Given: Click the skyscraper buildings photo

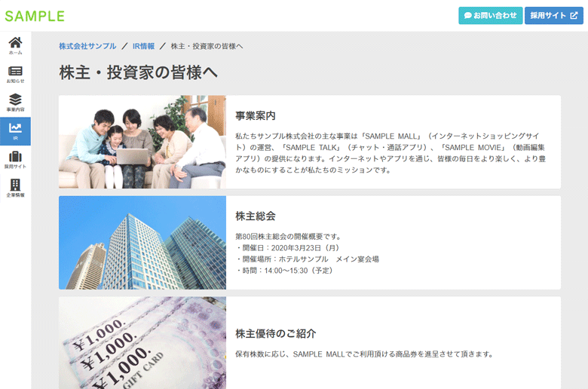Looking at the screenshot, I should (142, 243).
